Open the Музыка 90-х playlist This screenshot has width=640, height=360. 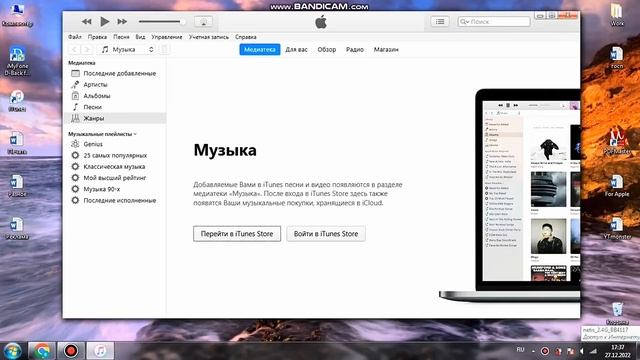[x=115, y=189]
